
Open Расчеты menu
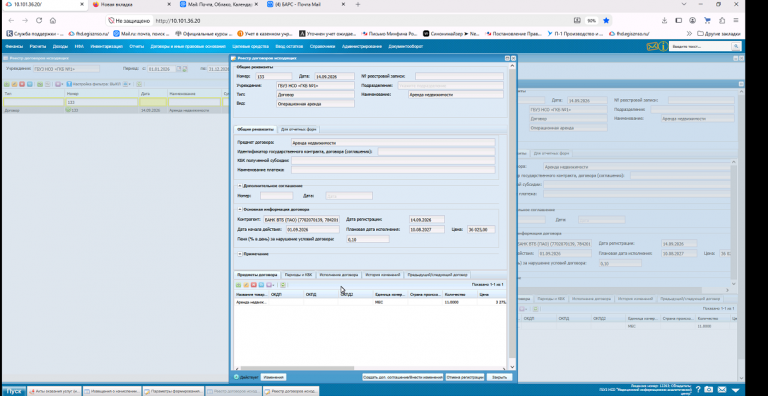pos(38,47)
